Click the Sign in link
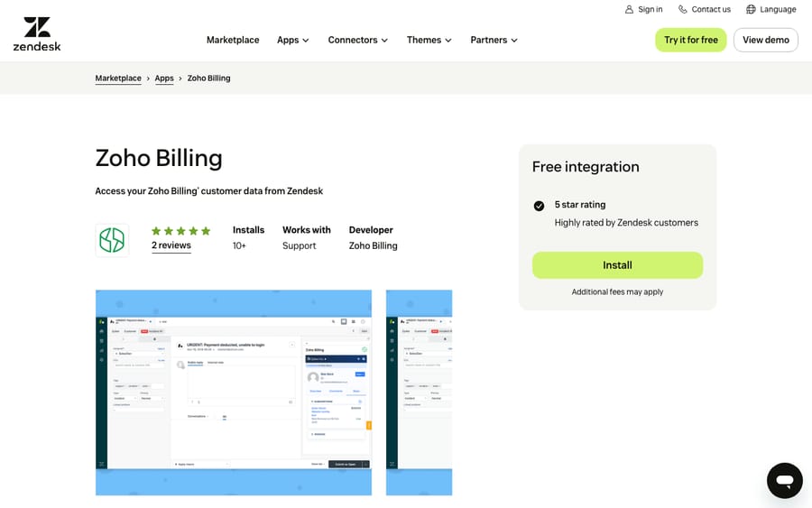This screenshot has height=508, width=812. 643,9
